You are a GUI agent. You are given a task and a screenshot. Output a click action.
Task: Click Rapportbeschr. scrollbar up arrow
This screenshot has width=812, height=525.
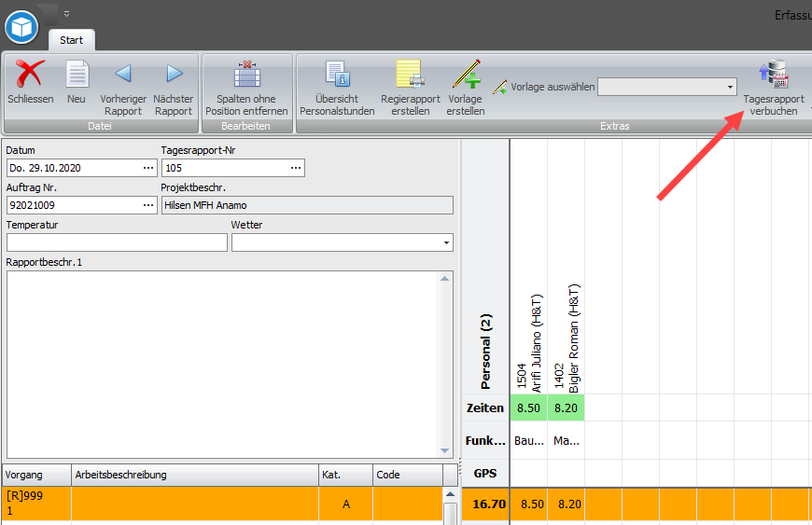(x=445, y=278)
